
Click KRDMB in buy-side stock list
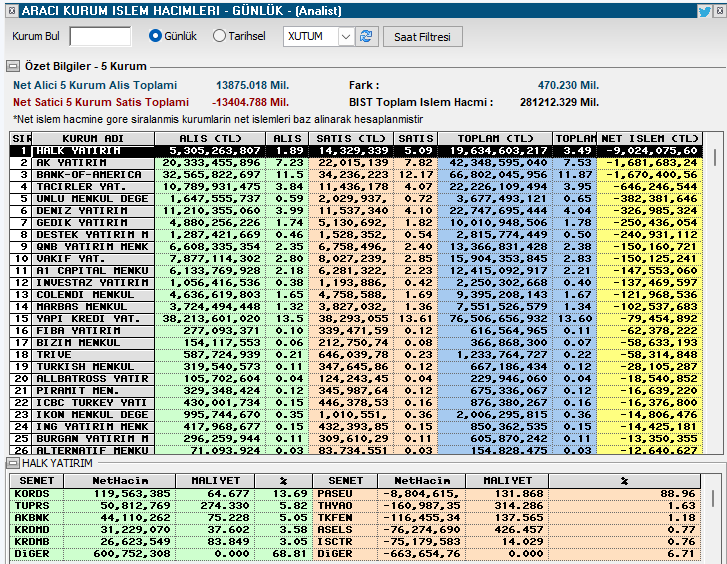click(x=32, y=542)
